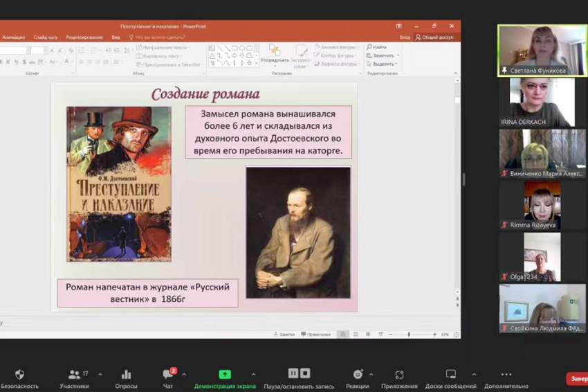Toggle the Заметки notes pane in PowerPoint
Viewport: 588px width, 392px height.
tap(284, 335)
